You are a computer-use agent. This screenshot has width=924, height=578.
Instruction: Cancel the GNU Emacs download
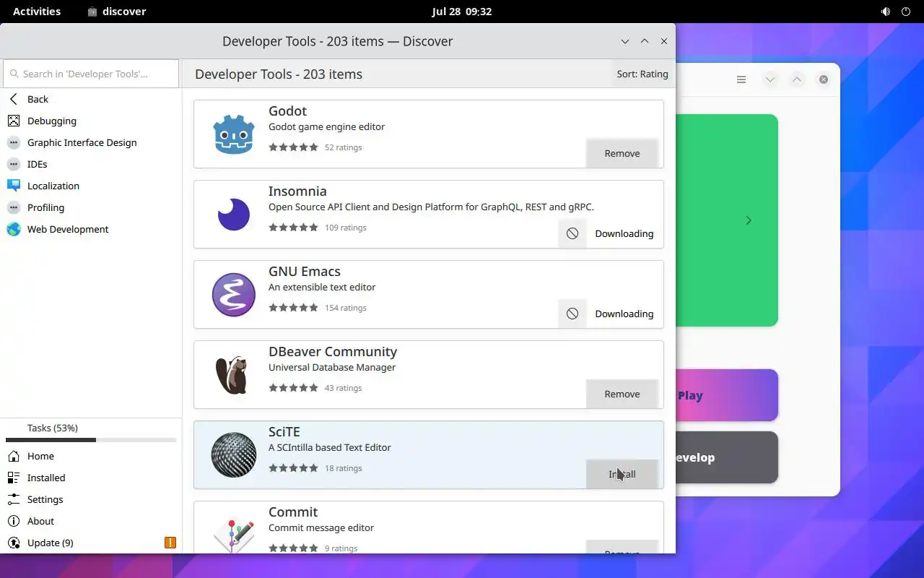point(572,314)
